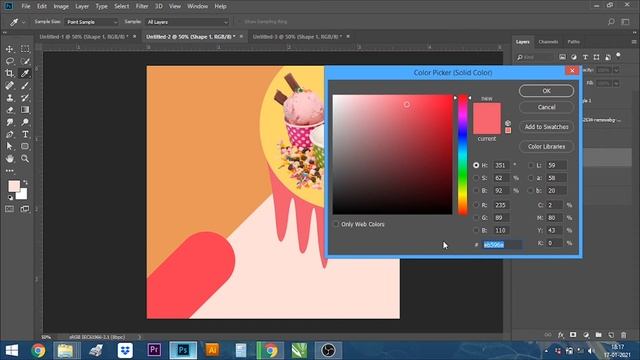The height and width of the screenshot is (360, 640).
Task: Select the Crop tool
Action: click(x=9, y=73)
